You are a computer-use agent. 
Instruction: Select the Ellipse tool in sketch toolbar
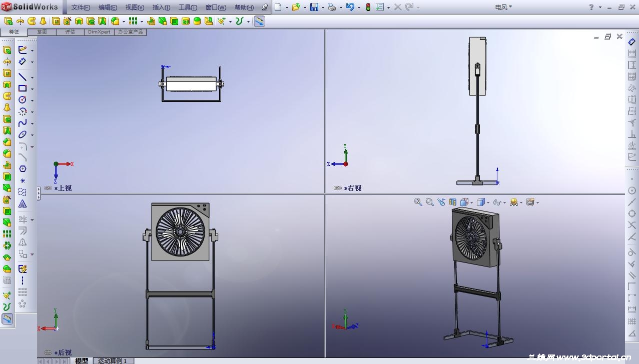(x=23, y=134)
